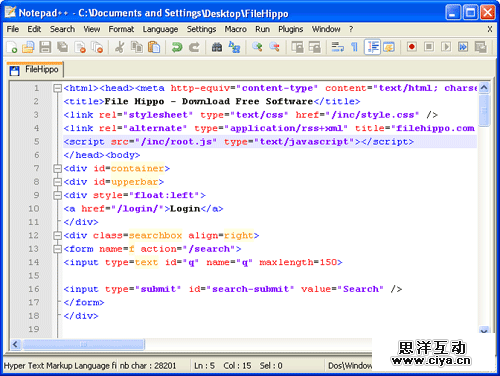Click the Notepad++ title bar app icon
Image resolution: width=500 pixels, height=376 pixels.
pos(10,12)
